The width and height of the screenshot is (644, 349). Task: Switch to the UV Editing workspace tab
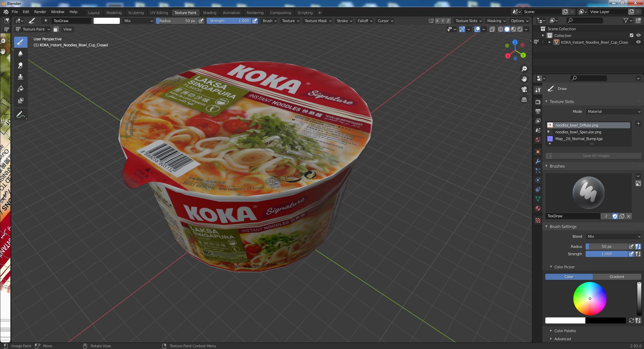(x=159, y=13)
